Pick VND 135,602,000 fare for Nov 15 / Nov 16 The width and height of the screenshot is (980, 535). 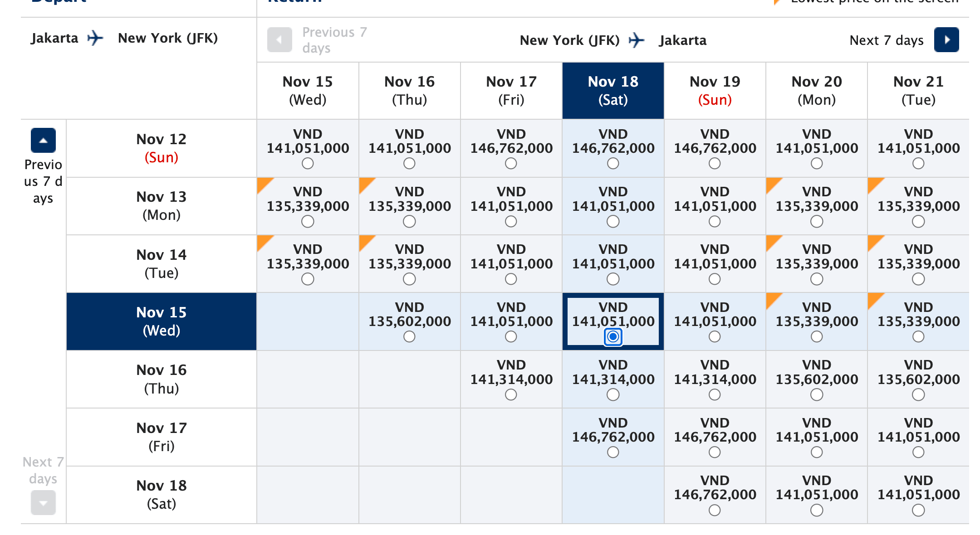(x=409, y=336)
